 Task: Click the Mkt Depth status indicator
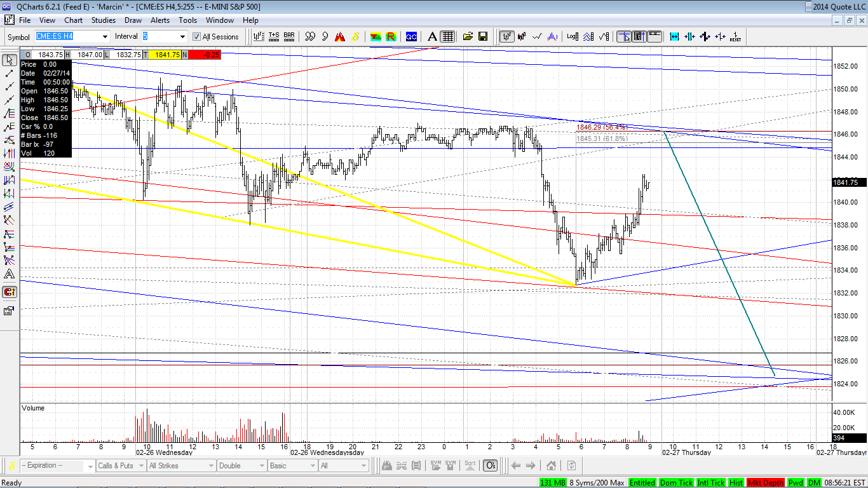pos(766,483)
